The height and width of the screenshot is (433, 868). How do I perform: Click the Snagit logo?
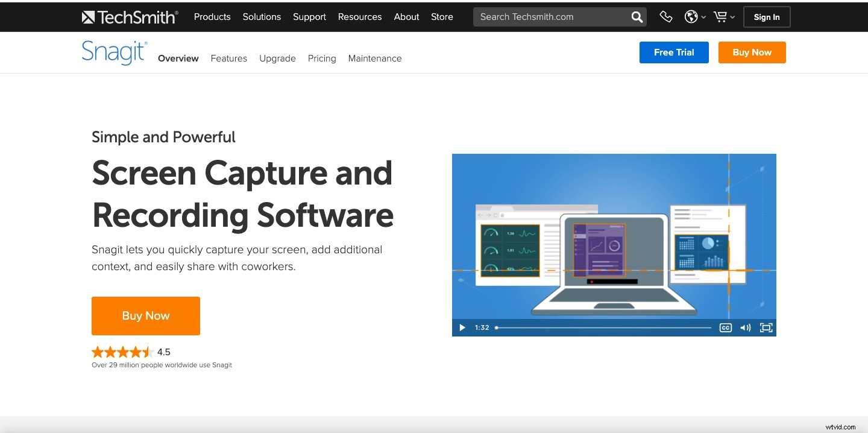click(113, 52)
